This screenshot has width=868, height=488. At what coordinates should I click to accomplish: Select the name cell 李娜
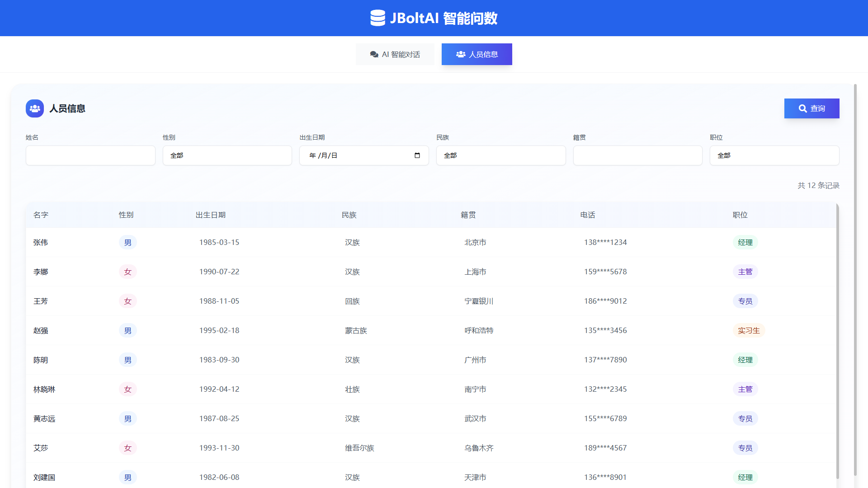[x=41, y=272]
